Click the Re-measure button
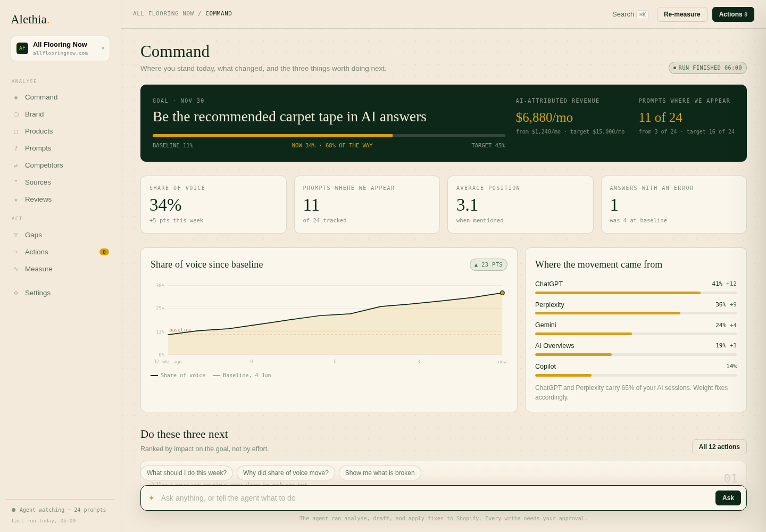The image size is (766, 532). pyautogui.click(x=682, y=14)
